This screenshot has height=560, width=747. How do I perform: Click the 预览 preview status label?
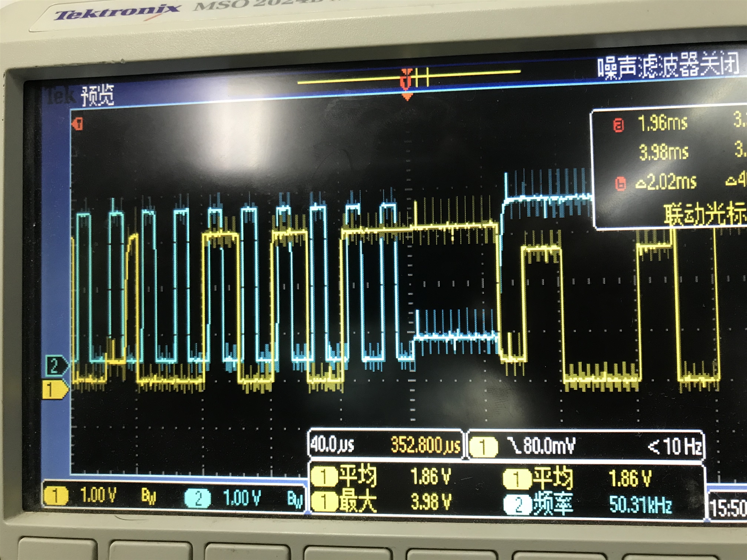(x=97, y=95)
